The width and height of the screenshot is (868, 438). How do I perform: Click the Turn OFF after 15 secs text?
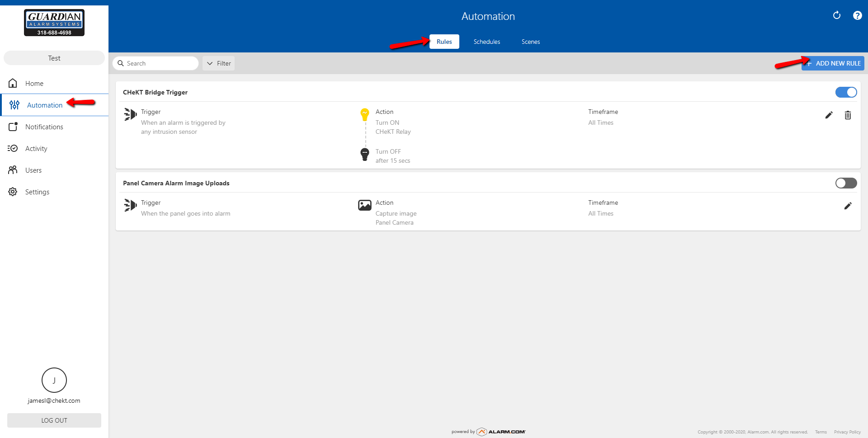click(x=393, y=156)
